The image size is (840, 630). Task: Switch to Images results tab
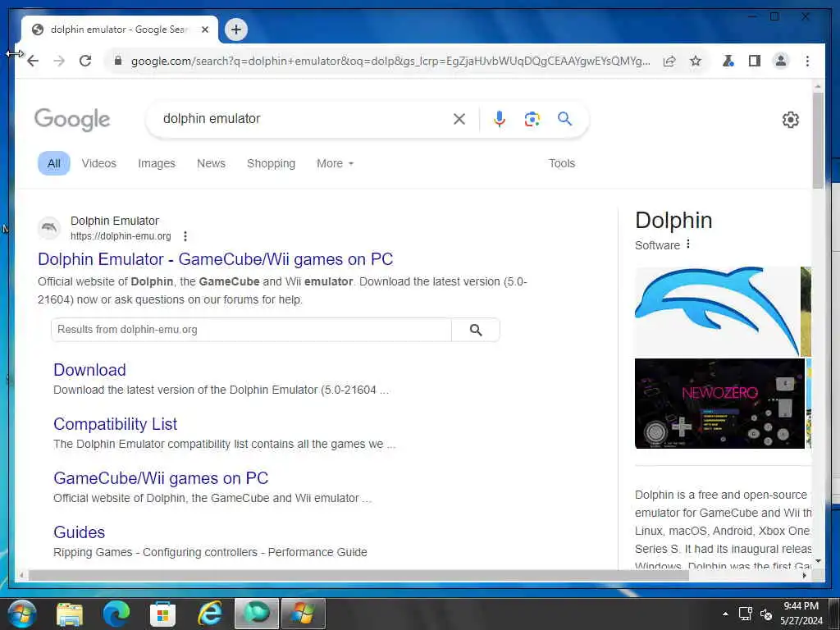tap(157, 163)
